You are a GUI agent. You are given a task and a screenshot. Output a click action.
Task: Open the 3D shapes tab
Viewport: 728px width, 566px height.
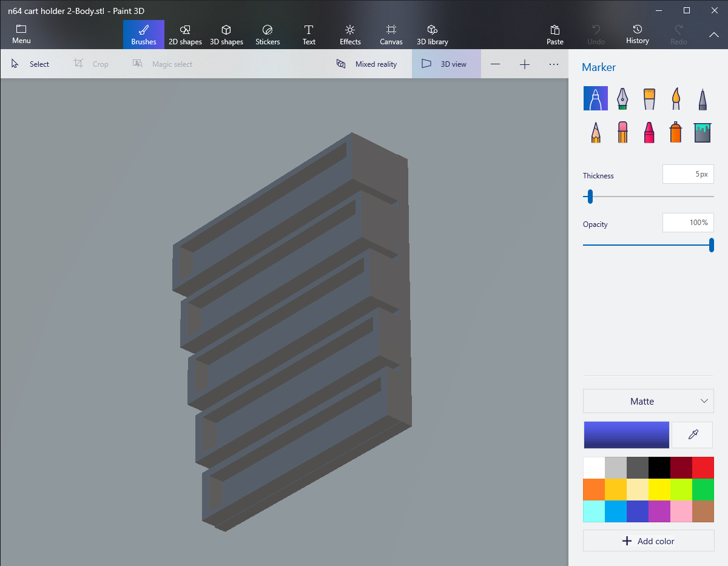[x=226, y=35]
